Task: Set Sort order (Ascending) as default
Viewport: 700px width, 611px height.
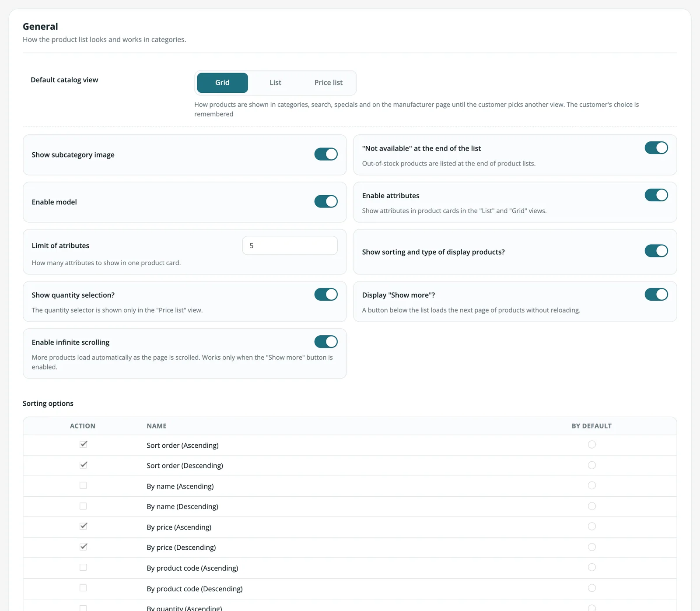Action: [x=592, y=445]
